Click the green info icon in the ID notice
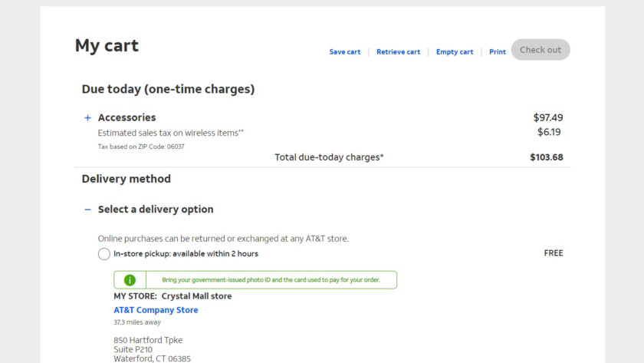 tap(130, 280)
